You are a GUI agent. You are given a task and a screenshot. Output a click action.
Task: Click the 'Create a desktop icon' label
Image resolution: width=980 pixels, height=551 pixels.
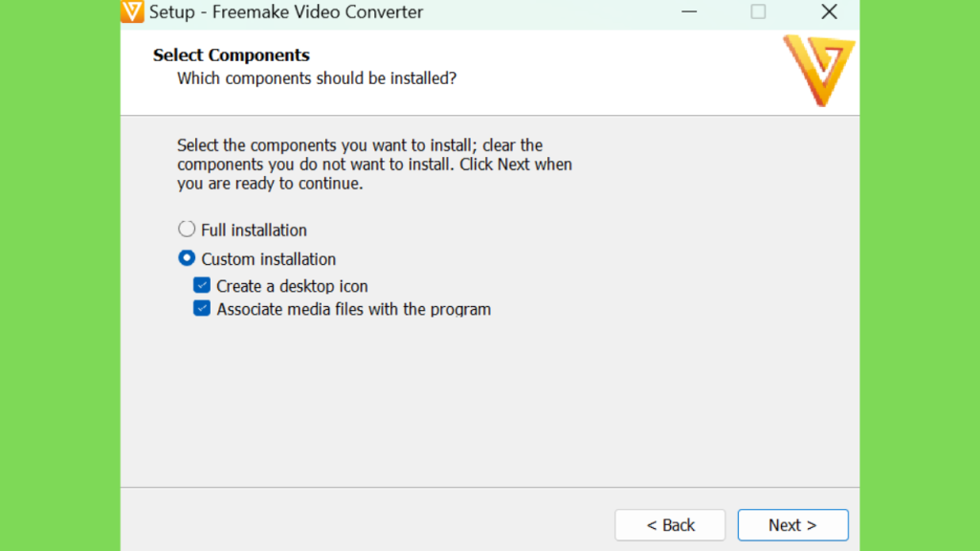[292, 286]
